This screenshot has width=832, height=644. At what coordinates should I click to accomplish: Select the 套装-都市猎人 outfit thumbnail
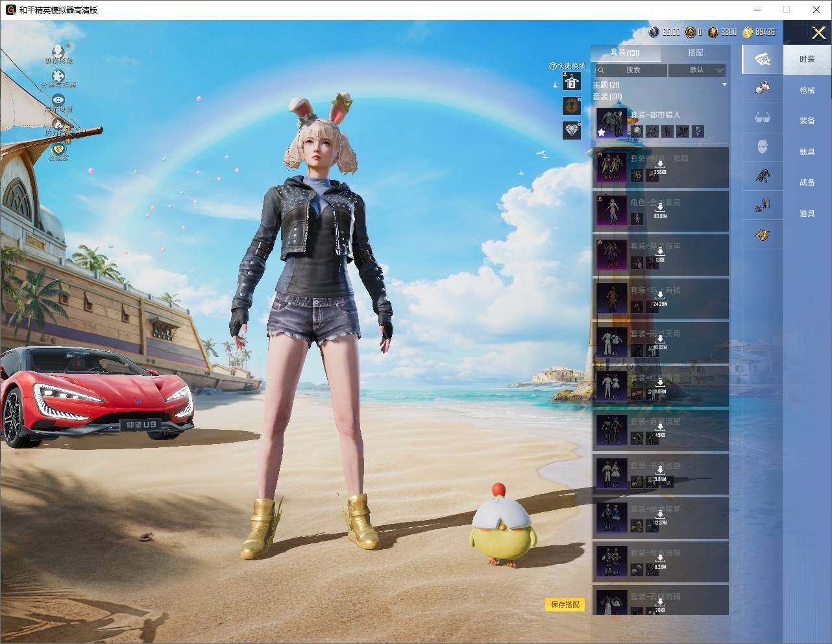tap(611, 123)
